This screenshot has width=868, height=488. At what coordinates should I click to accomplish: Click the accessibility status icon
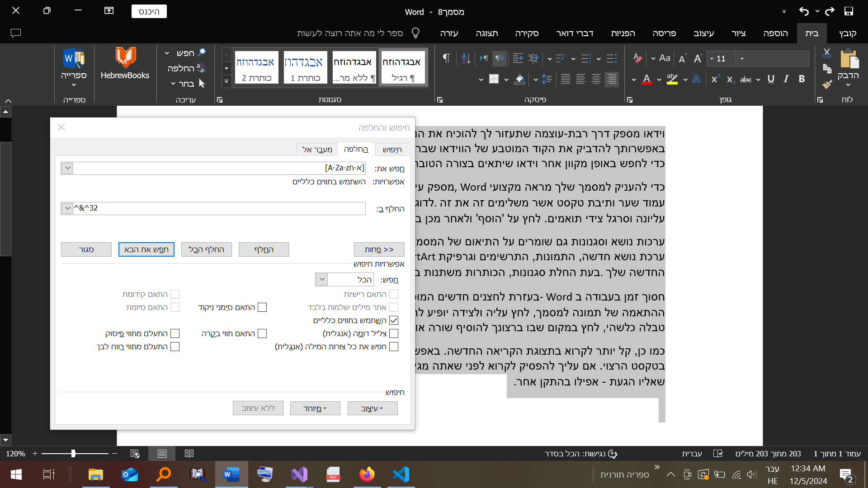(x=613, y=454)
